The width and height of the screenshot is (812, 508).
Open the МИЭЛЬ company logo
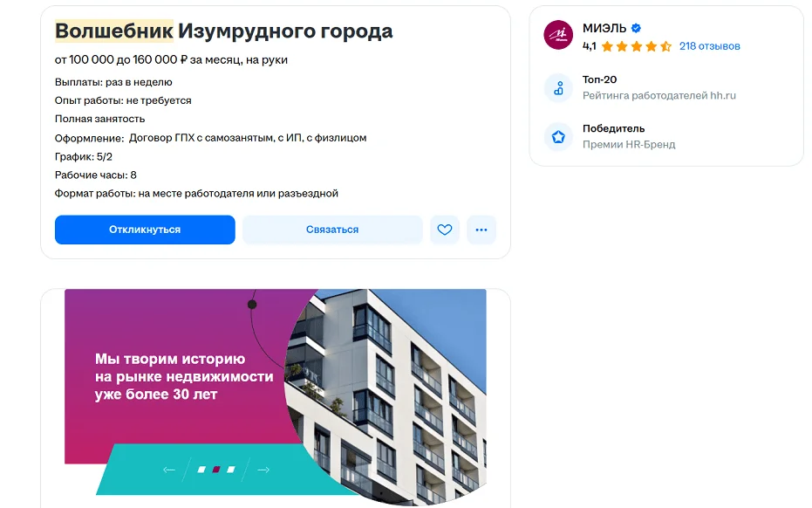tap(558, 35)
